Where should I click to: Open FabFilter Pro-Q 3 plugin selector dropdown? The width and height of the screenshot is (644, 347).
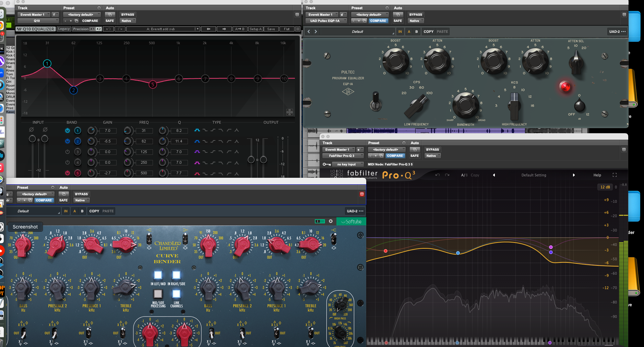[343, 156]
